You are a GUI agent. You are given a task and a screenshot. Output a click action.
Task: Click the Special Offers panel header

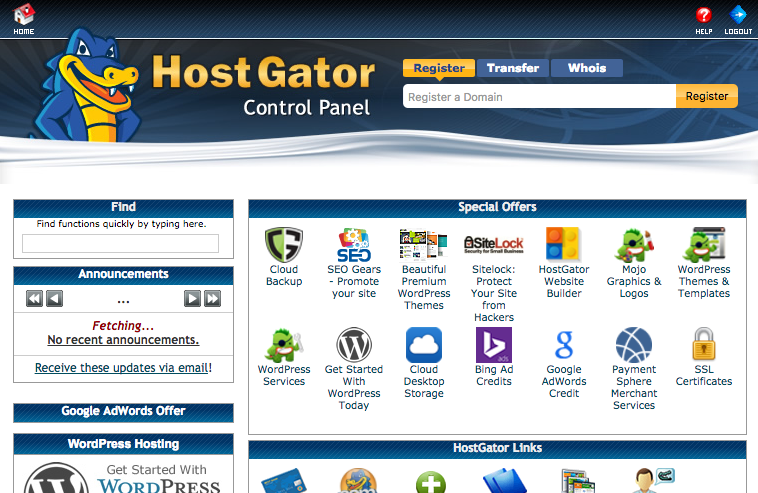(x=497, y=208)
